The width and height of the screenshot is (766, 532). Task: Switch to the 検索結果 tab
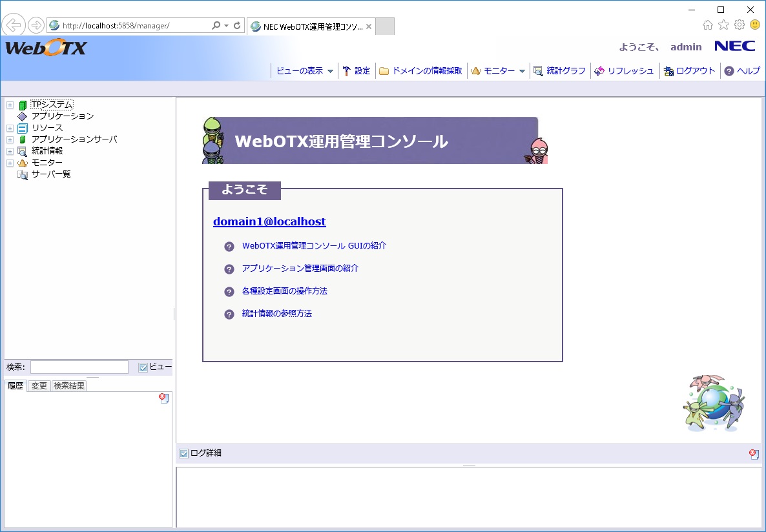click(x=69, y=385)
